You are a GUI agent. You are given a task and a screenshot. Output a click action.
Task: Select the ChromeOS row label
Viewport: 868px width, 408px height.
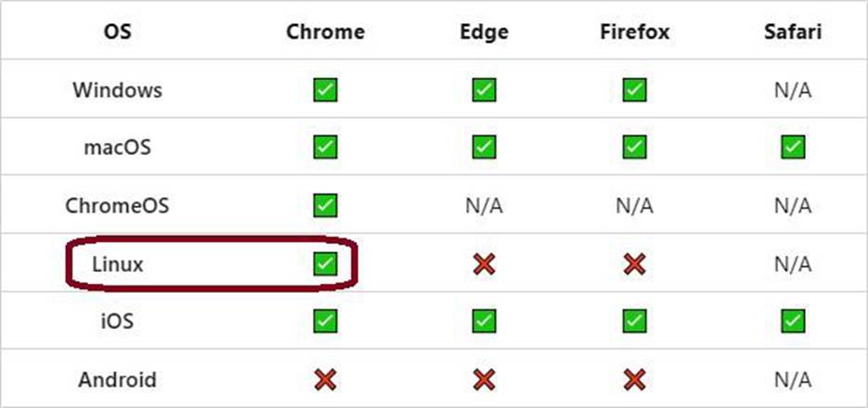click(117, 206)
